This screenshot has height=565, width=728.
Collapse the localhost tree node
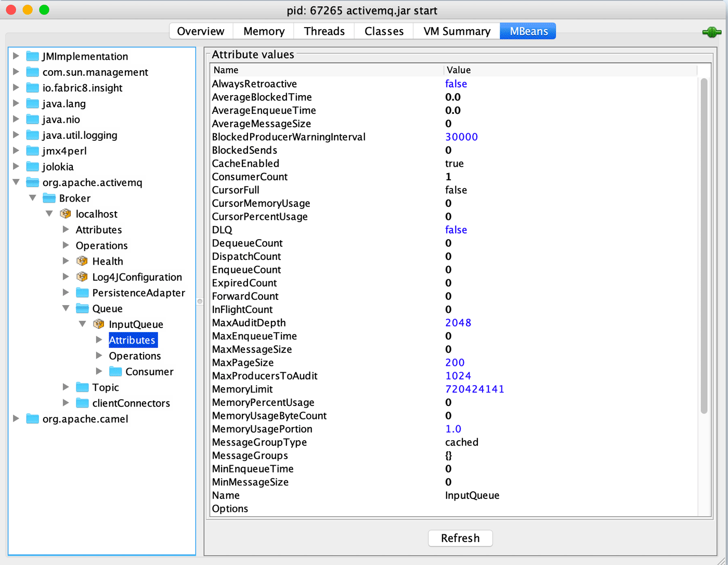point(49,214)
